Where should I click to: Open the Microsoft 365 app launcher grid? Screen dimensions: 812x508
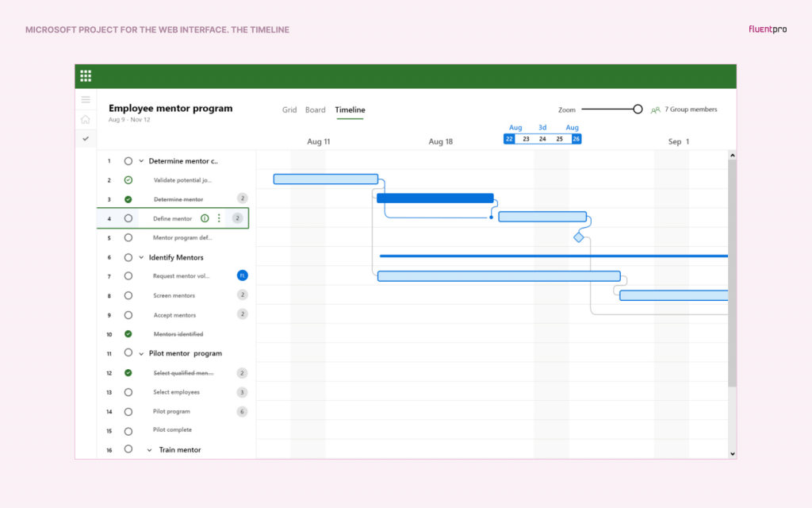point(86,75)
